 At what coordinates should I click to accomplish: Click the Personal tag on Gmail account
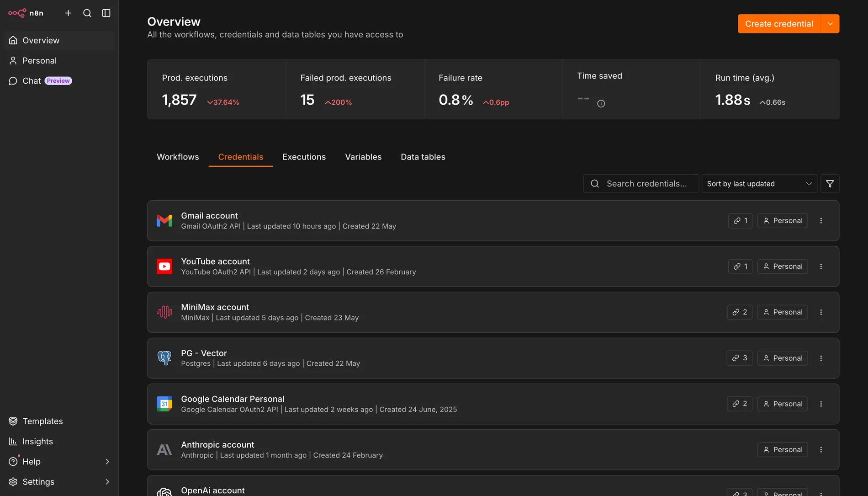point(783,221)
